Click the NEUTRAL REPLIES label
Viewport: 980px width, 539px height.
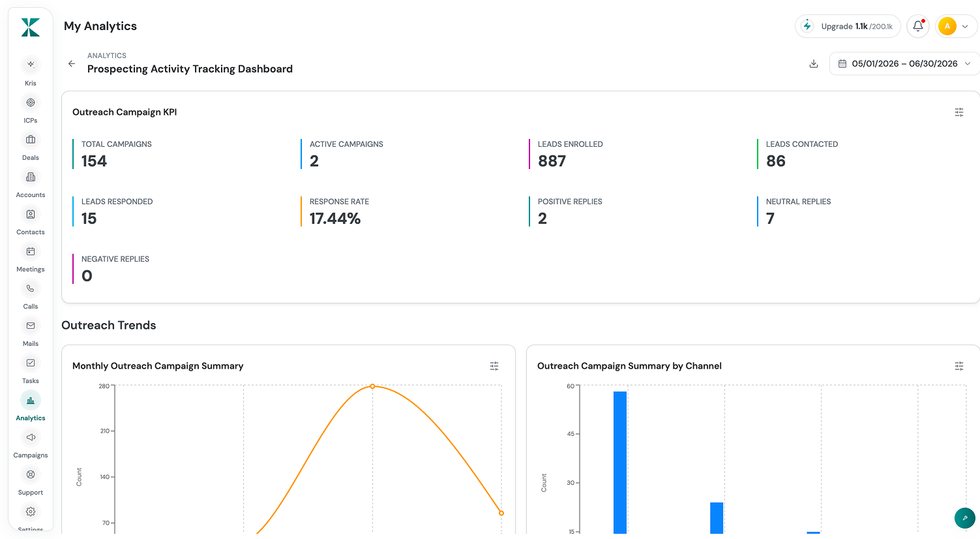click(x=798, y=202)
